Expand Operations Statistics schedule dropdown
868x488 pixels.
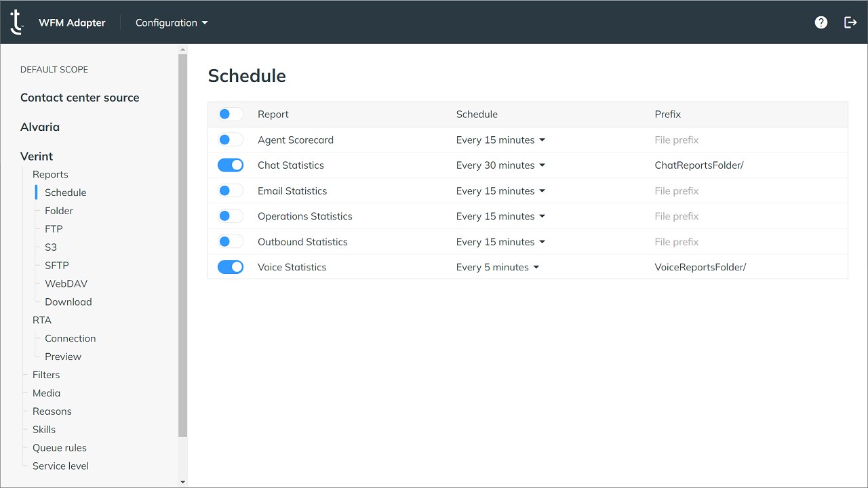coord(500,216)
